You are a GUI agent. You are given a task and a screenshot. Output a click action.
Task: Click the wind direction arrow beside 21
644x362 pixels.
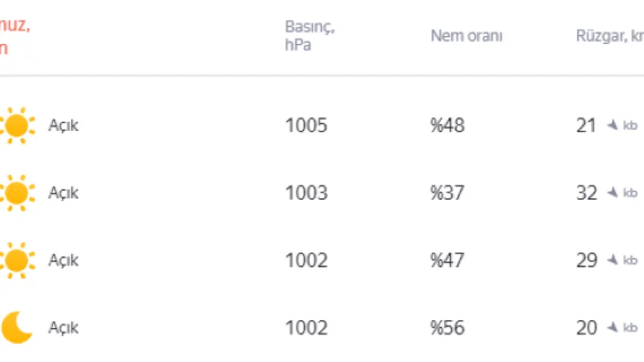click(x=612, y=126)
